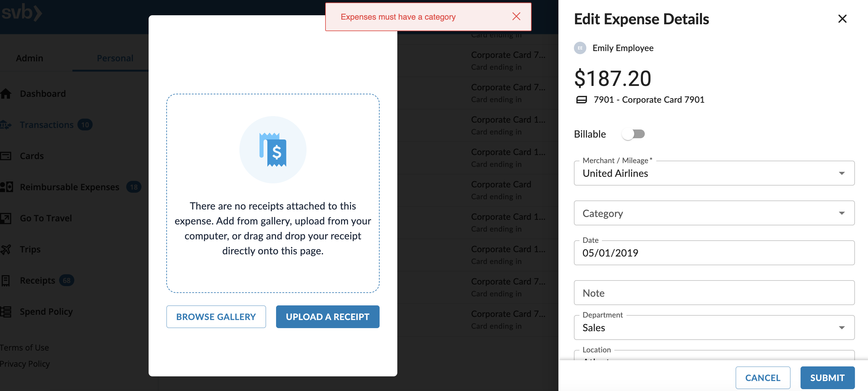Click the Spend Policy list icon

coord(6,311)
